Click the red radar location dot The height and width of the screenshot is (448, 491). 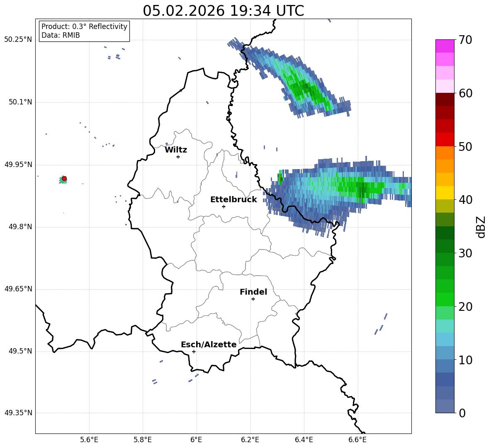pos(64,179)
